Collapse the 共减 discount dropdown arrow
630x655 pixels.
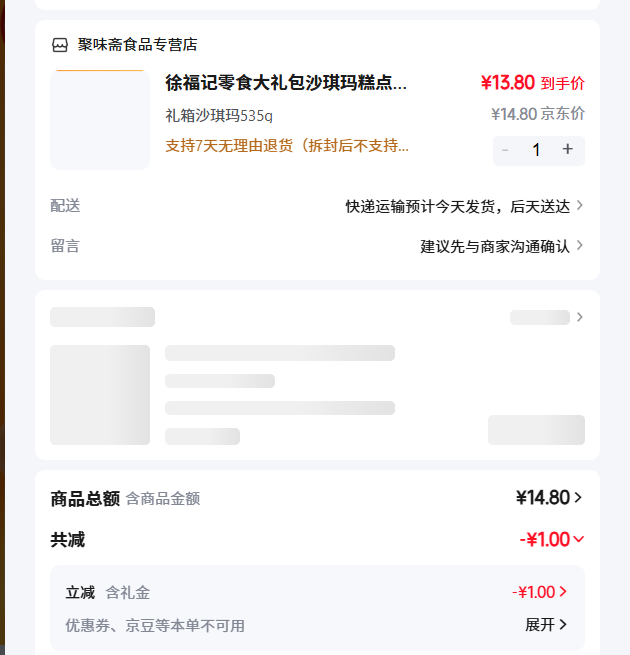(x=578, y=540)
